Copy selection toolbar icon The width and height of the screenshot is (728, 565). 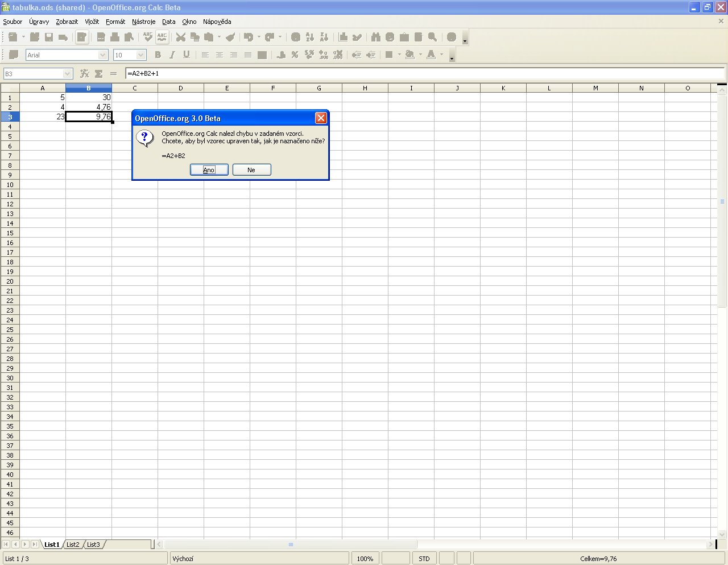coord(195,37)
